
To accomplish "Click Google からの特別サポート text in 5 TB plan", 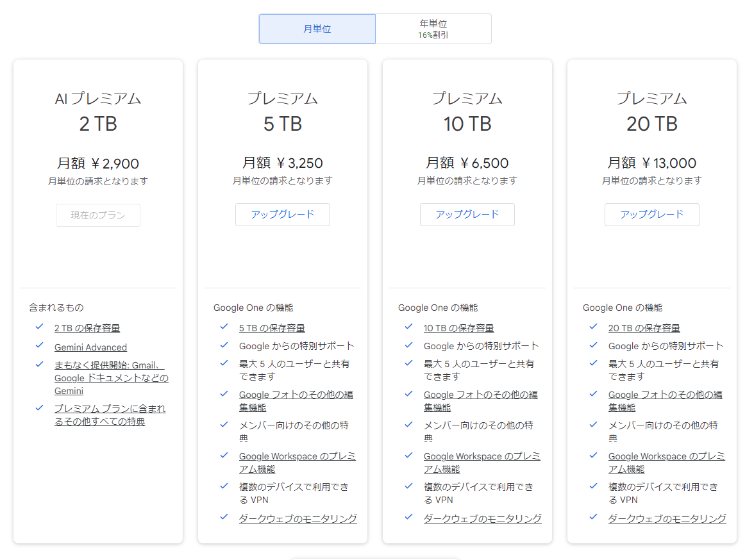I will [297, 346].
